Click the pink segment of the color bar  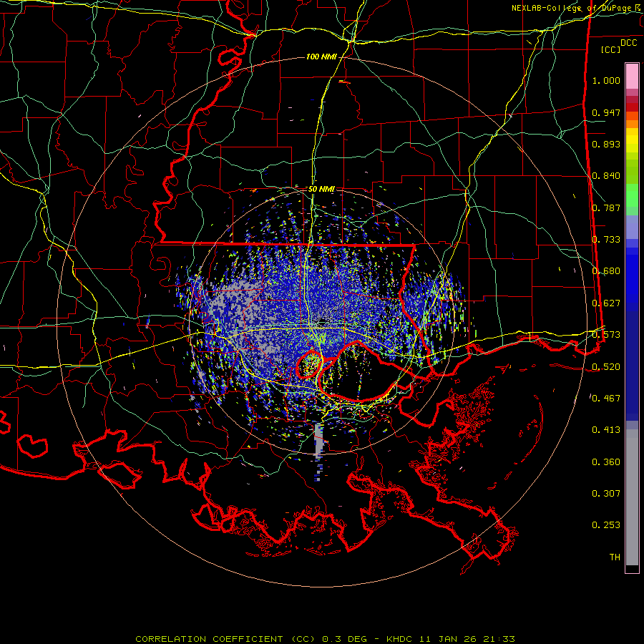[632, 76]
